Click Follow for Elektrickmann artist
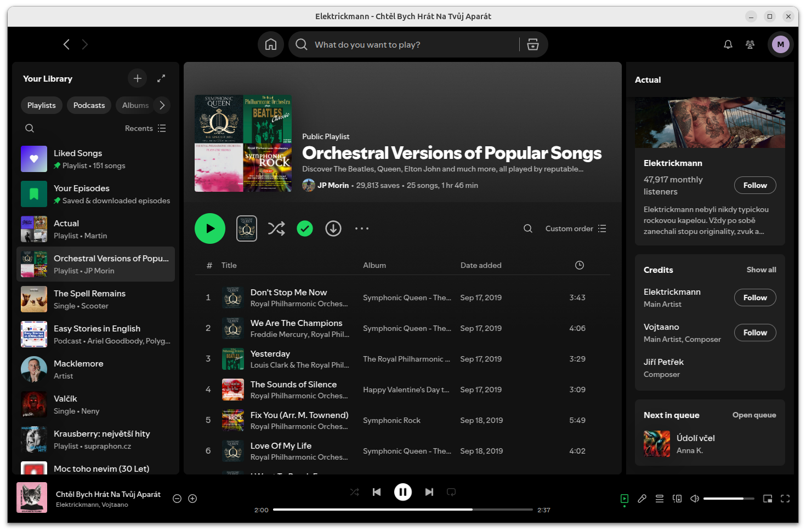Viewport: 806px width, 532px height. (x=755, y=185)
